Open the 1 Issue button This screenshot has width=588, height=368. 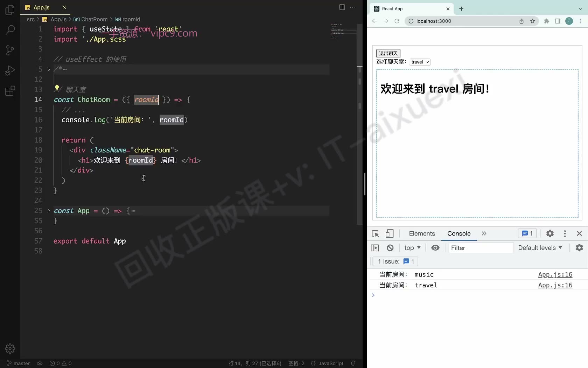[396, 261]
